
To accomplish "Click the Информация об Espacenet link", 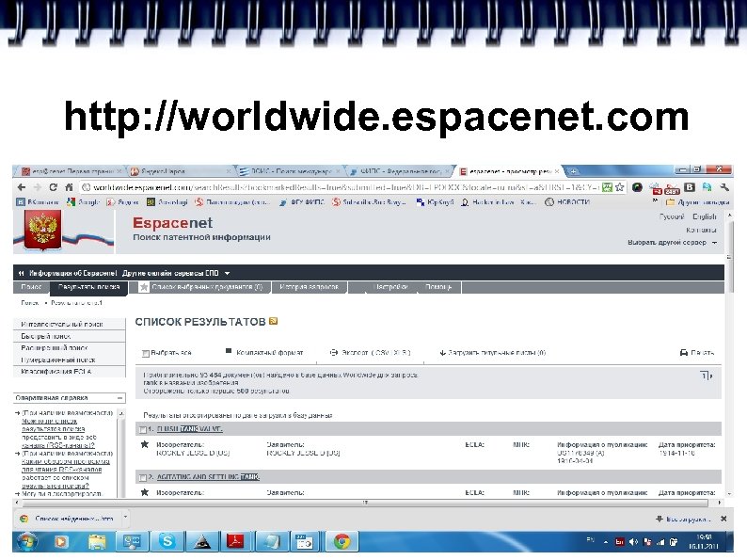I will [72, 273].
